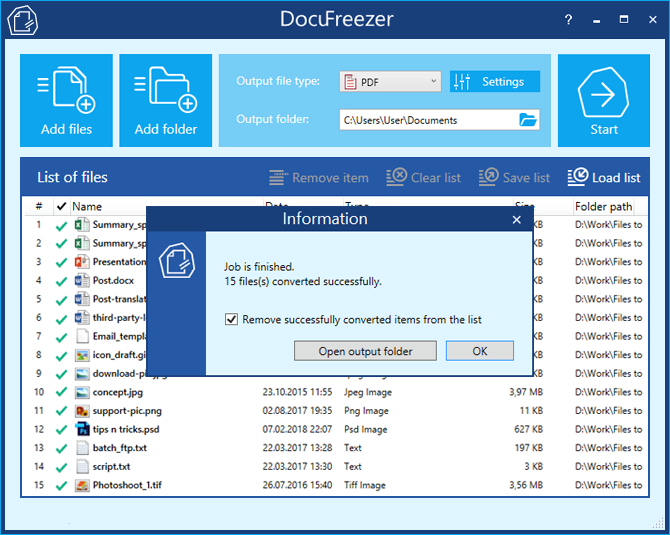Select the support-pic.png file name
670x535 pixels.
tap(127, 411)
